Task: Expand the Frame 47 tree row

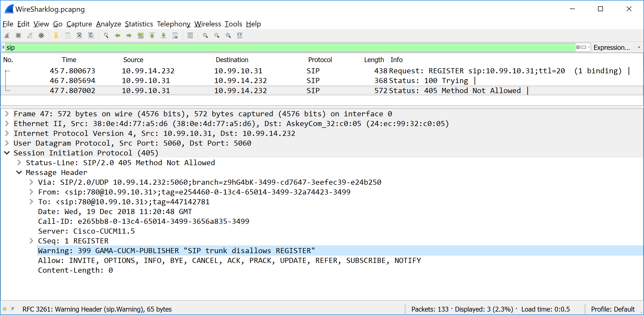Action: 7,114
